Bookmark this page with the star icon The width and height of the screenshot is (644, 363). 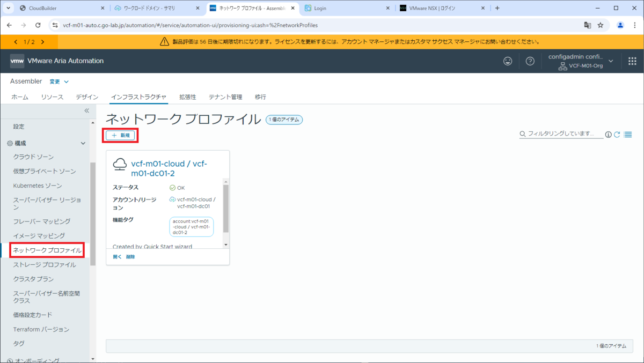pos(601,25)
